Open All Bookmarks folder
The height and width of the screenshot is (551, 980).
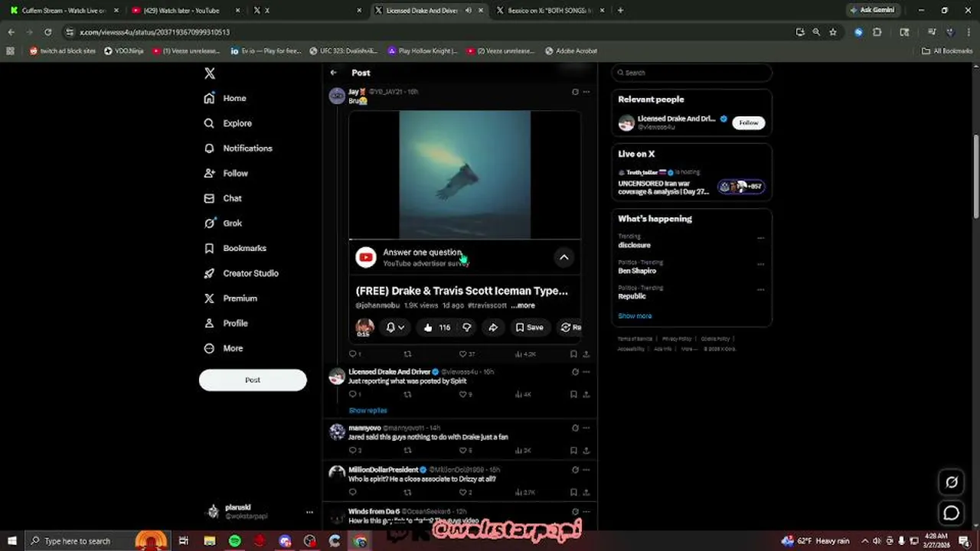947,51
